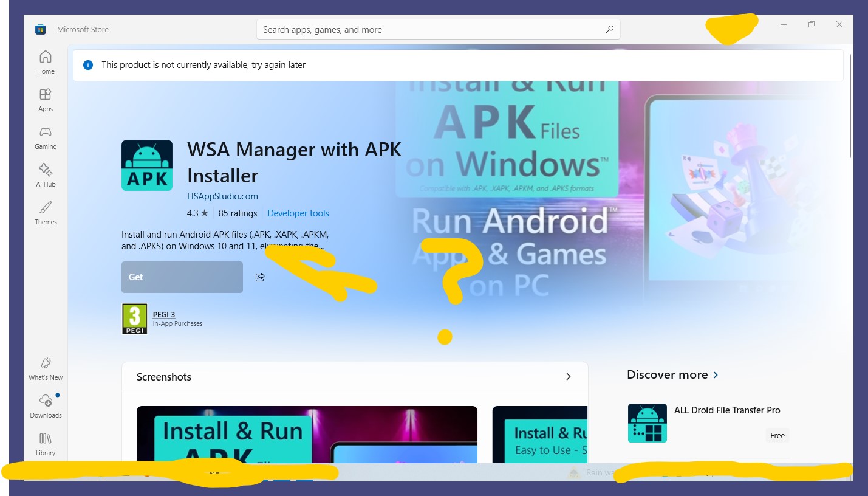Click the ALL Droid File Transfer Pro icon
This screenshot has height=496, width=868.
tap(648, 423)
